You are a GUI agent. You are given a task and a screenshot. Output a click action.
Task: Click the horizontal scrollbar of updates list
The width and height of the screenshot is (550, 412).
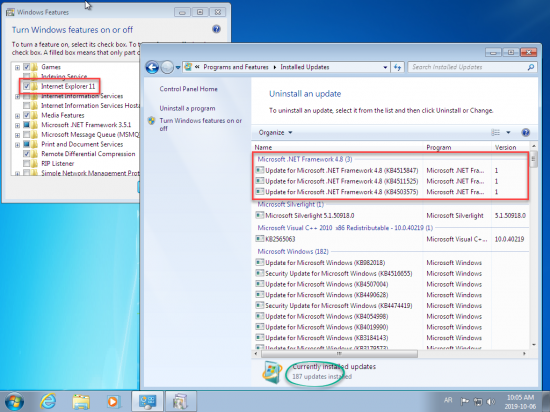pyautogui.click(x=339, y=354)
